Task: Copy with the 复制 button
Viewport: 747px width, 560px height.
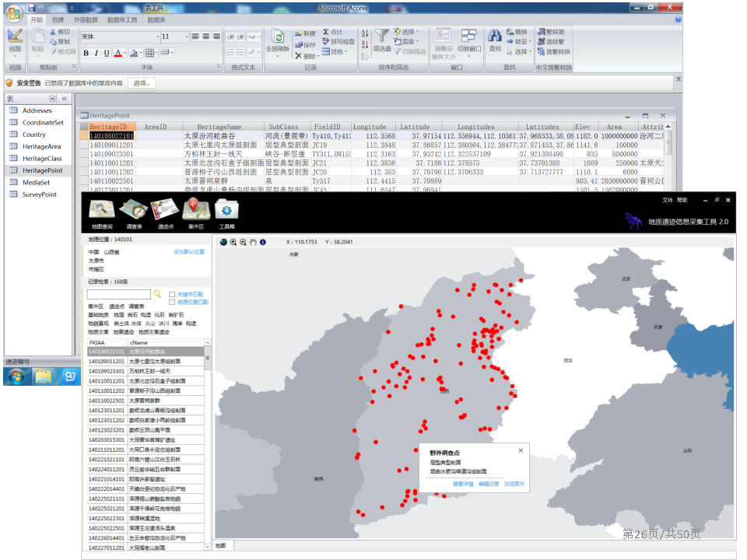Action: pos(60,41)
